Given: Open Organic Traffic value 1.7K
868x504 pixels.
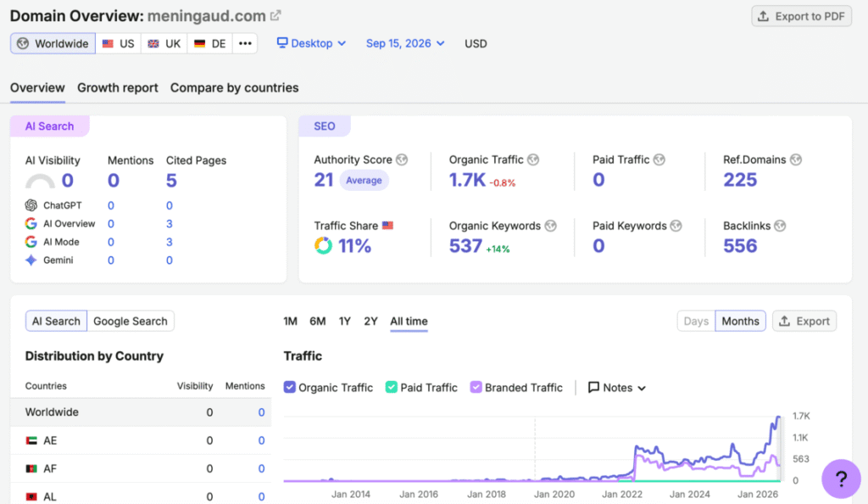Looking at the screenshot, I should (467, 179).
